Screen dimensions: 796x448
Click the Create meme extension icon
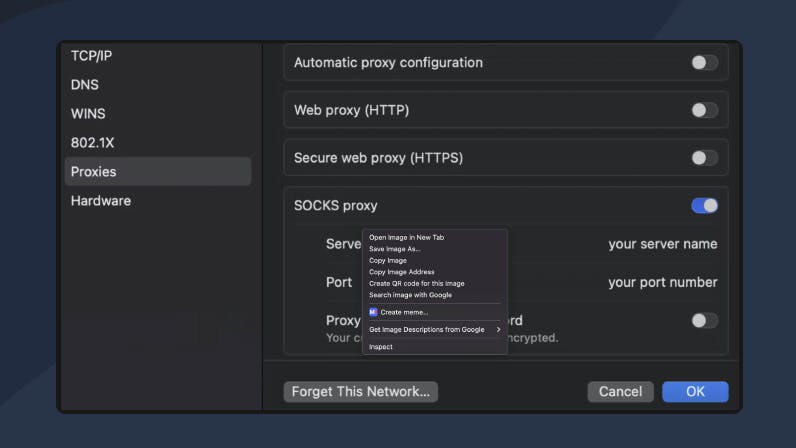click(373, 312)
